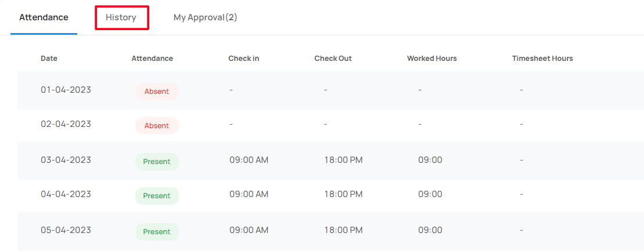Click the Absent badge for 02-04-2023

[157, 125]
